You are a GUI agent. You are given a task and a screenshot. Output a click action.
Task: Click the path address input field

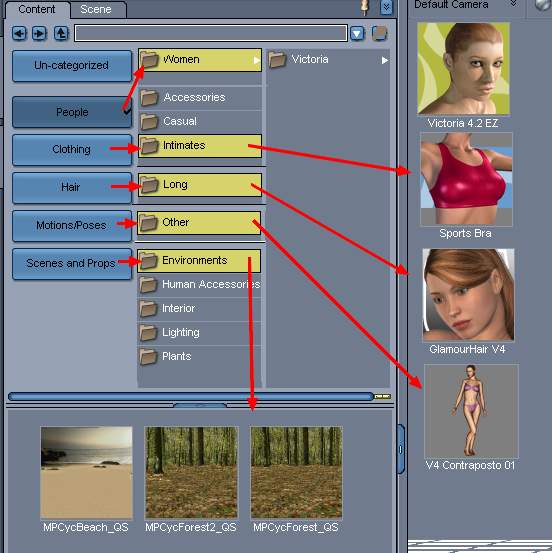211,34
